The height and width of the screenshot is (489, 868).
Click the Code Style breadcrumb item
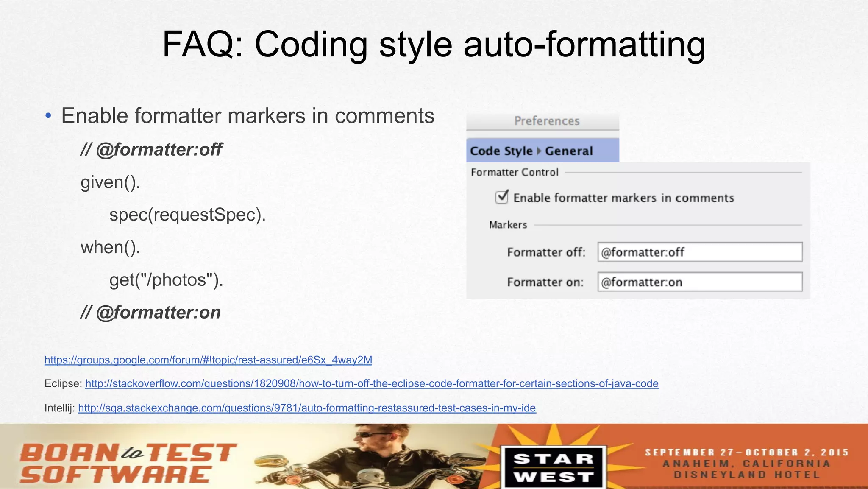point(501,151)
